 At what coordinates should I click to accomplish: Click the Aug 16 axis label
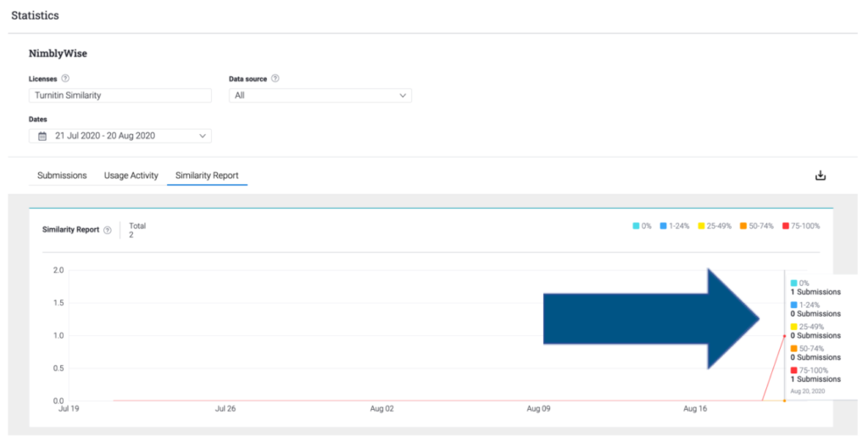pyautogui.click(x=695, y=409)
